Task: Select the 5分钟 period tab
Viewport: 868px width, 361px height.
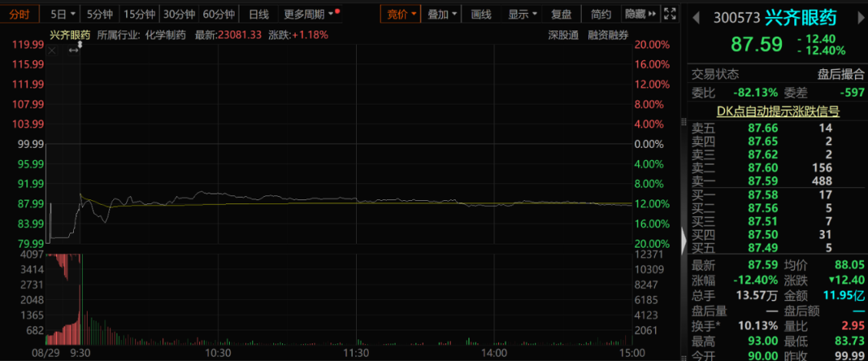Action: coord(99,14)
